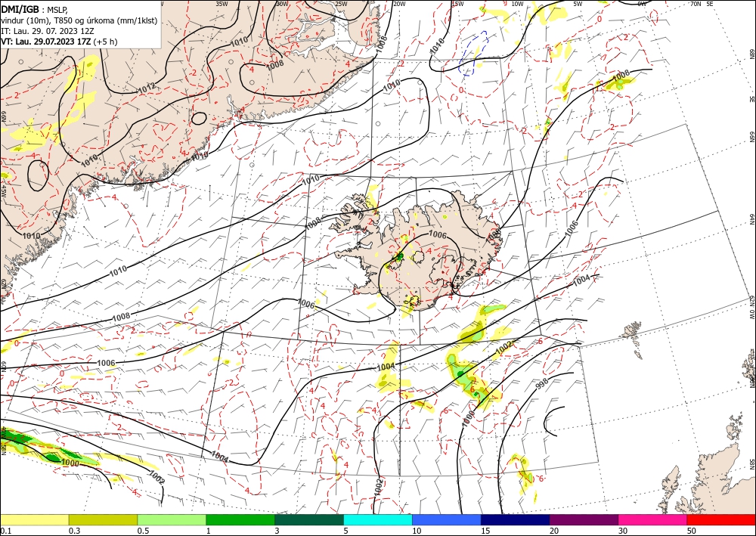Click the '20' legend value

click(x=554, y=531)
